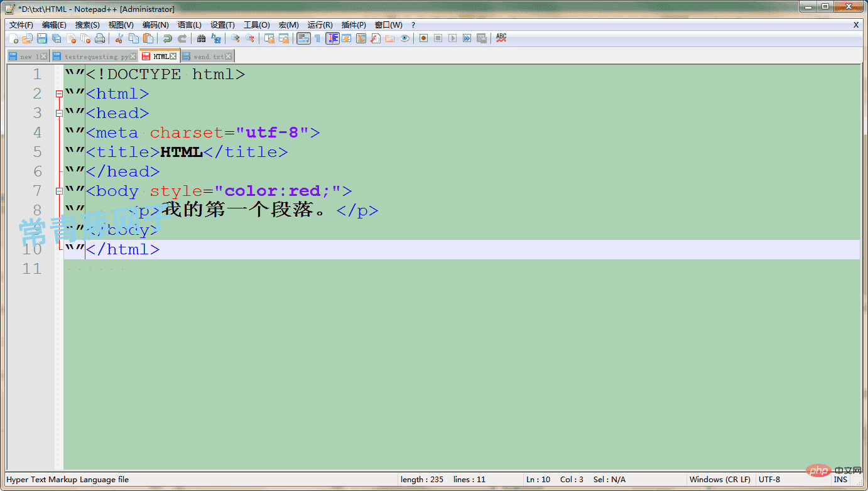The width and height of the screenshot is (868, 491).
Task: Toggle synchronized horizontal scrolling
Action: [x=284, y=38]
